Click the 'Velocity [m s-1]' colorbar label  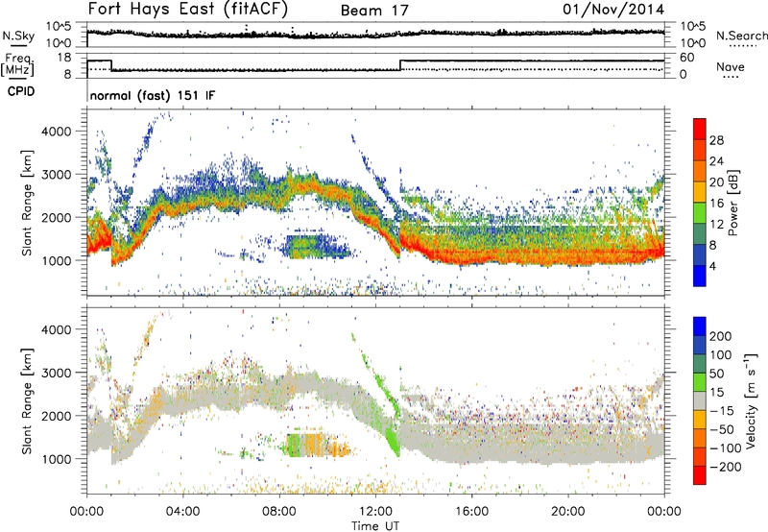[751, 400]
